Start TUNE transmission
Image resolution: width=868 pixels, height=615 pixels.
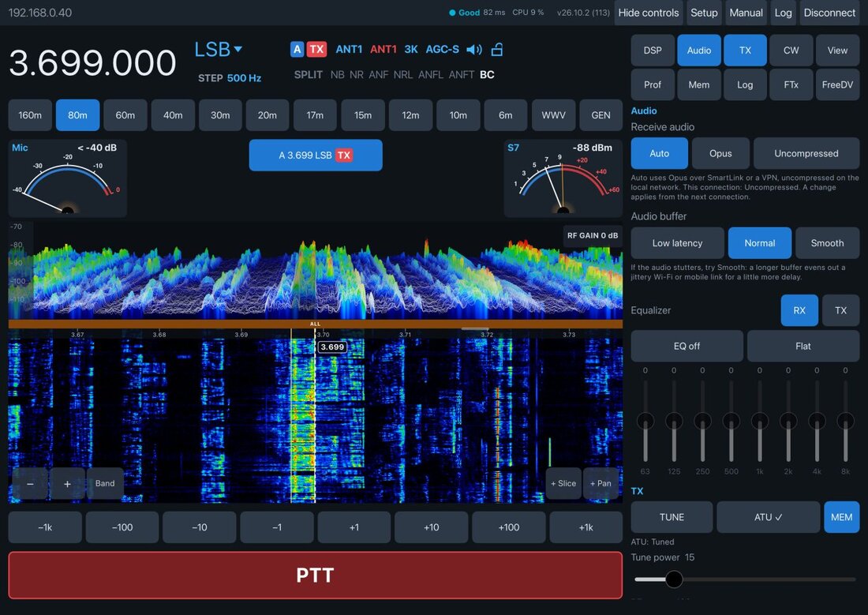point(672,517)
